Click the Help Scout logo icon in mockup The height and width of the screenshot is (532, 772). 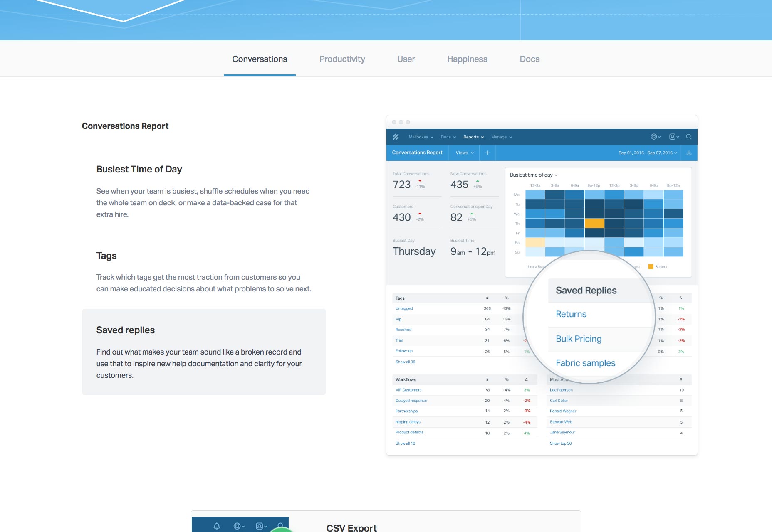pos(396,137)
